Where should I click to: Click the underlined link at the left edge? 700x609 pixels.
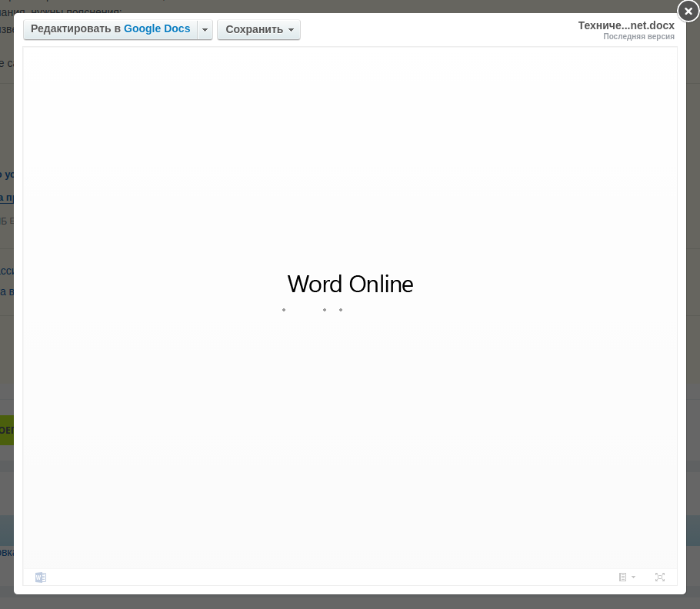(x=6, y=198)
